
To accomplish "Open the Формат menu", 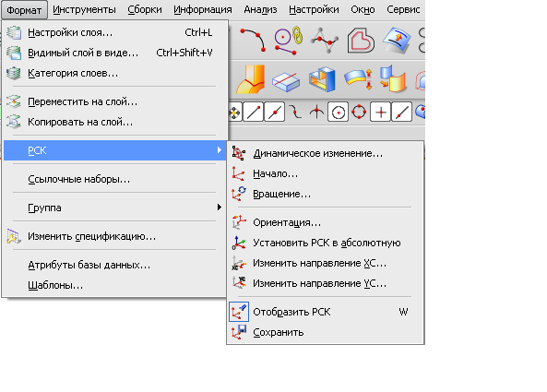I will click(24, 10).
